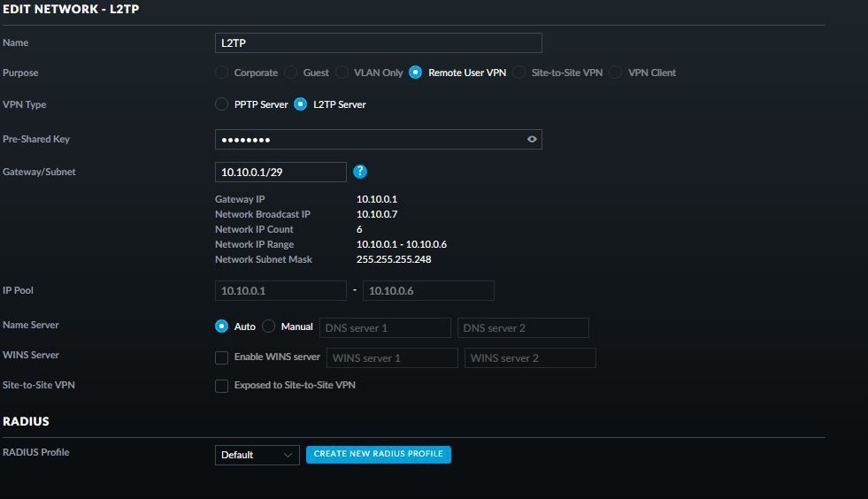Choose VPN Client purpose option
The width and height of the screenshot is (868, 499).
tap(616, 73)
